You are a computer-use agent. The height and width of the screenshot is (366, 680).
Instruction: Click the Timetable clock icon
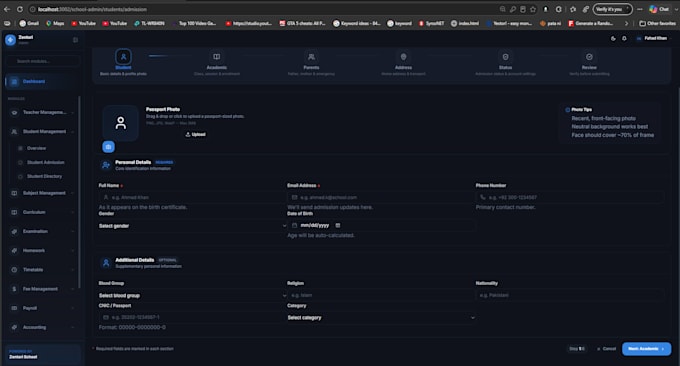pos(14,270)
